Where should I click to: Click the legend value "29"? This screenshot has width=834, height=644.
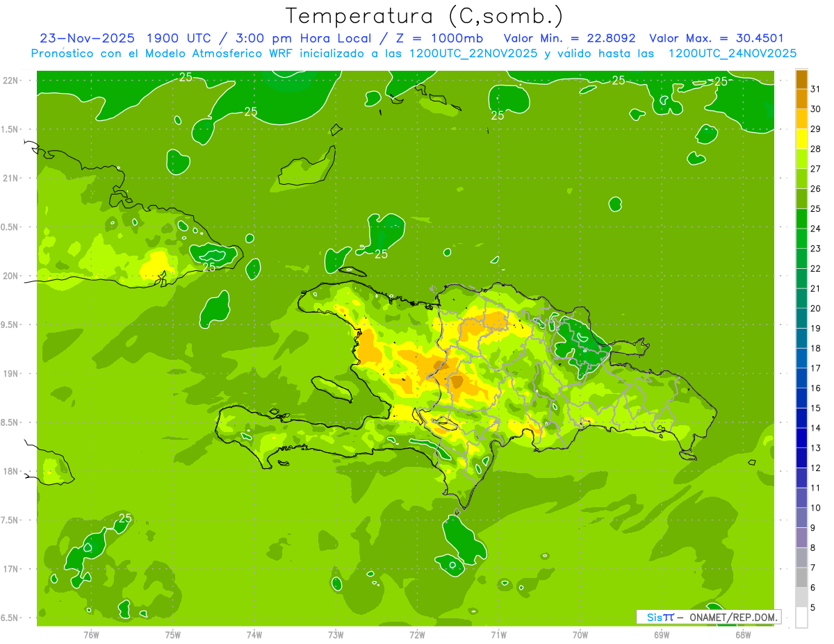click(x=816, y=129)
